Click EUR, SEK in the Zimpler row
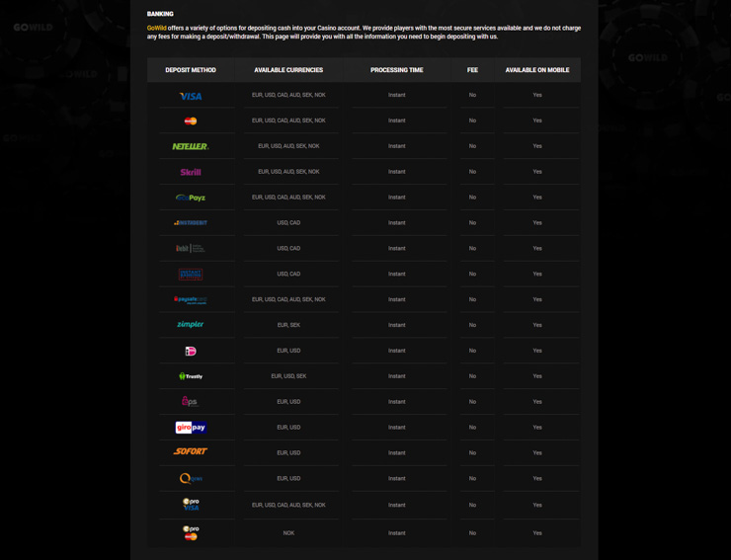 coord(288,325)
